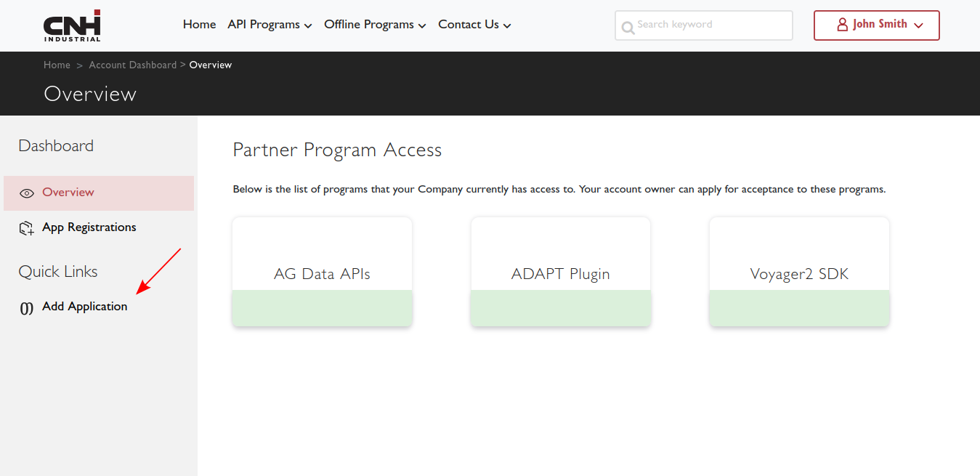Click the search magnifier icon
The width and height of the screenshot is (980, 476).
tap(628, 28)
